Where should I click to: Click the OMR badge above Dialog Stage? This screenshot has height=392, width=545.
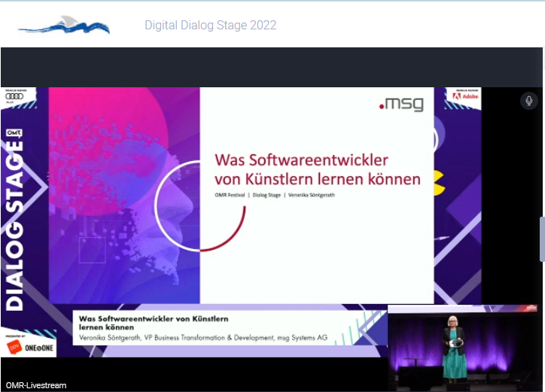14,132
